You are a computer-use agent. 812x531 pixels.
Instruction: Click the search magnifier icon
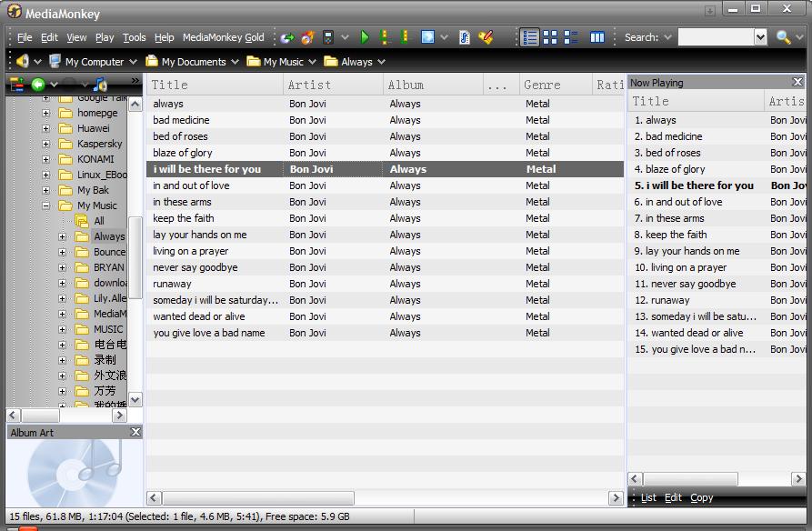(x=783, y=37)
